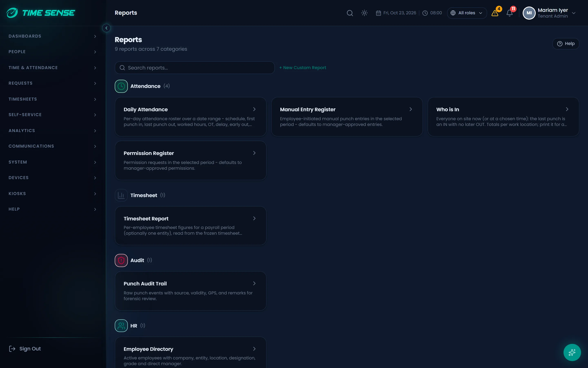Screen dimensions: 588x368
Task: Click the HR category people icon
Action: click(121, 326)
